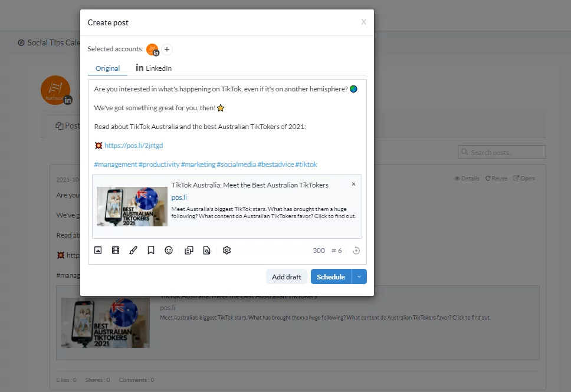Image resolution: width=571 pixels, height=392 pixels.
Task: Add another account with plus icon
Action: click(167, 49)
